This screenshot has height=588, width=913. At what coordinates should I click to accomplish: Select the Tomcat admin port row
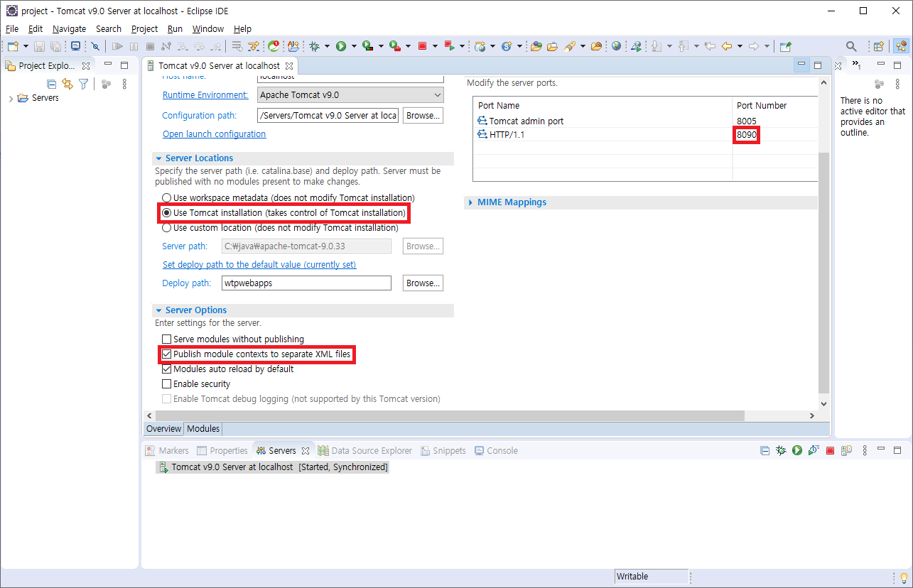pyautogui.click(x=645, y=121)
